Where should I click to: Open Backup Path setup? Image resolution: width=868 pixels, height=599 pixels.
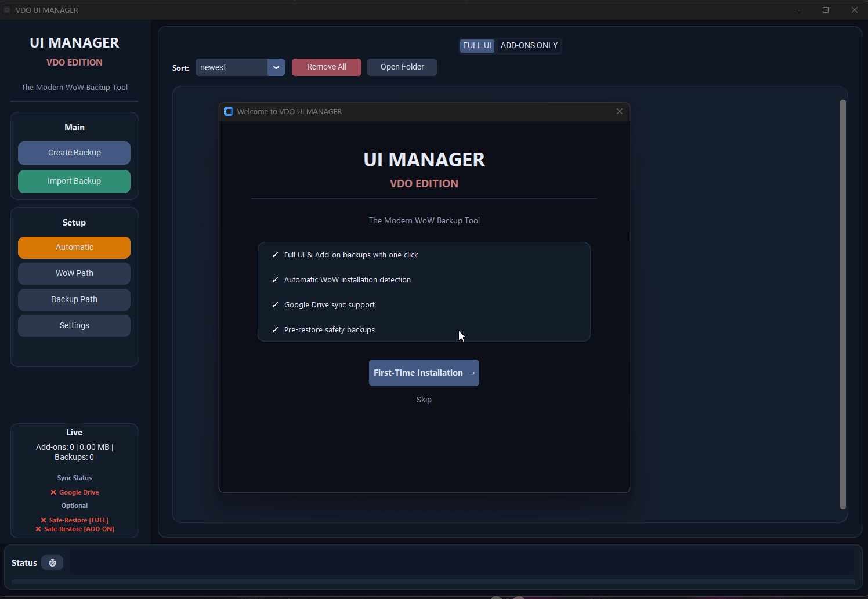[x=74, y=299]
